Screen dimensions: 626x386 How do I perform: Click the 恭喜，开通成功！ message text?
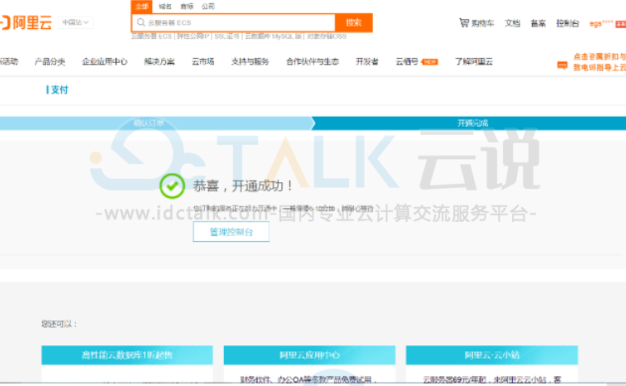(243, 186)
